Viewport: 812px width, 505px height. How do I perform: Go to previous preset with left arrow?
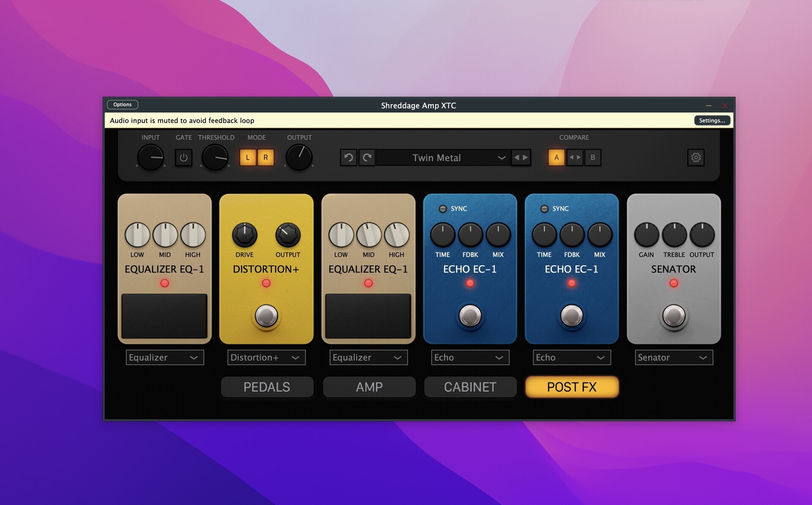(516, 158)
